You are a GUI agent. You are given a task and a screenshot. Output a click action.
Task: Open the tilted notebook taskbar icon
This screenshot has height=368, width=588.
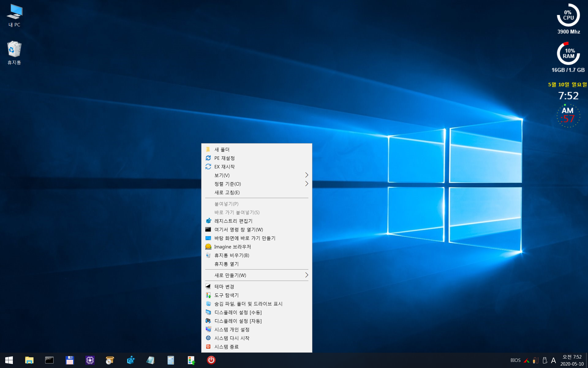pyautogui.click(x=150, y=360)
